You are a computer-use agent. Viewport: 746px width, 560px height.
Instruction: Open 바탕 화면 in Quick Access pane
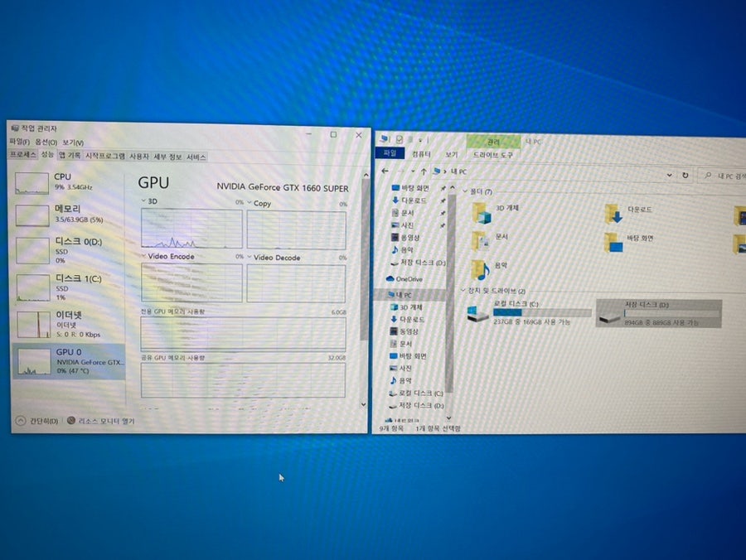click(x=409, y=188)
